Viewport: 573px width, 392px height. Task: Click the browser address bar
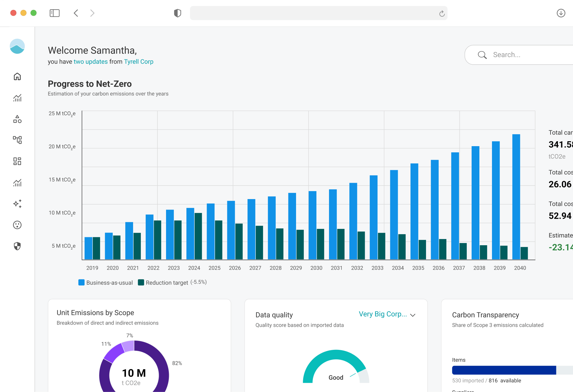(319, 13)
